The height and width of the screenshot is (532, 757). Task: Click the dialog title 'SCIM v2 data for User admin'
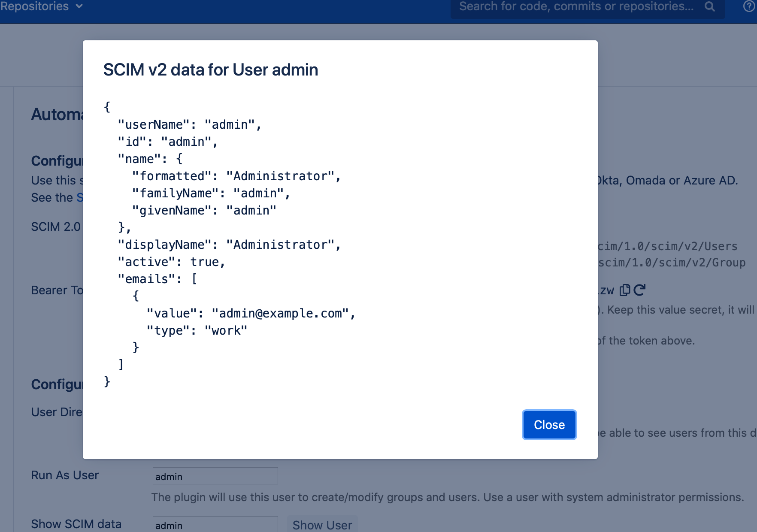click(211, 70)
